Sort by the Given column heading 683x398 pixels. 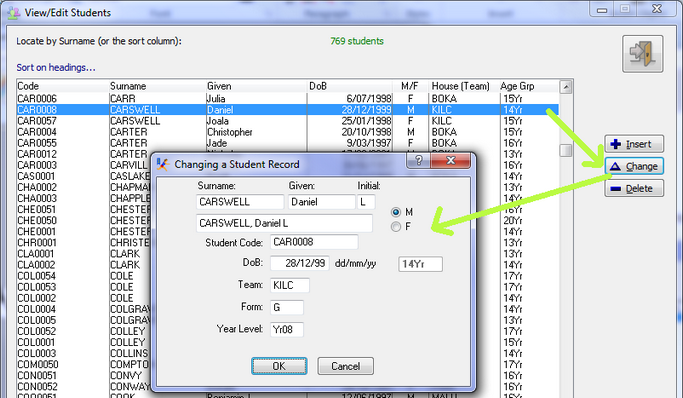pyautogui.click(x=257, y=86)
